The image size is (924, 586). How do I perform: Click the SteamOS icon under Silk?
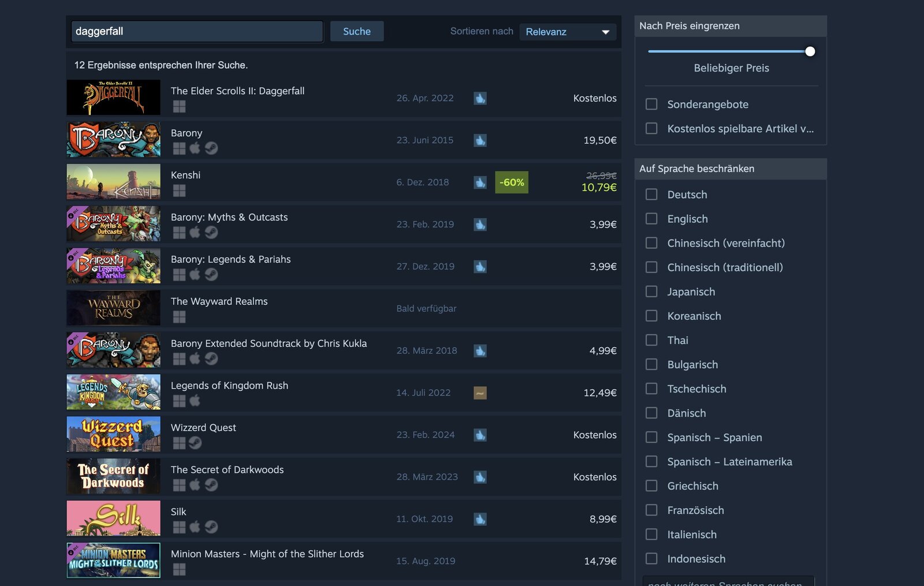(211, 527)
